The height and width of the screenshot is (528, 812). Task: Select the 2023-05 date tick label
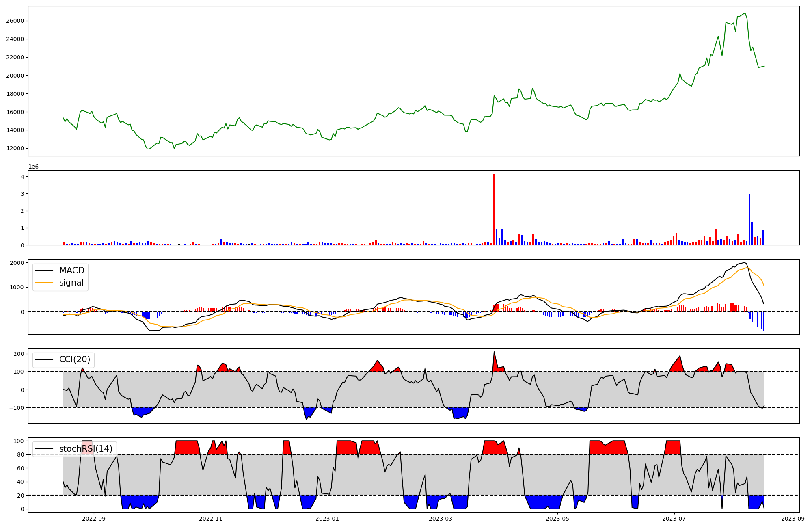click(557, 519)
